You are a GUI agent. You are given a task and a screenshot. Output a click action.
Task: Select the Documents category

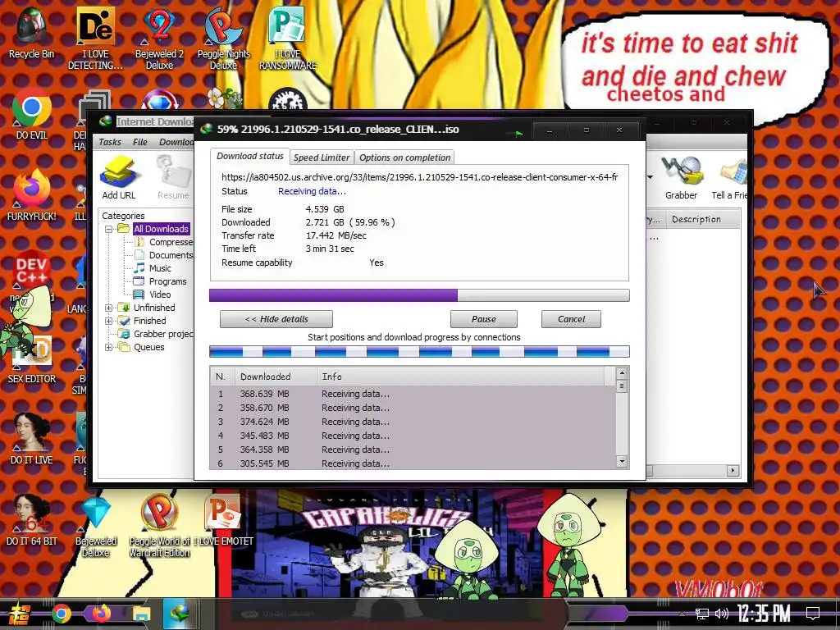click(171, 256)
